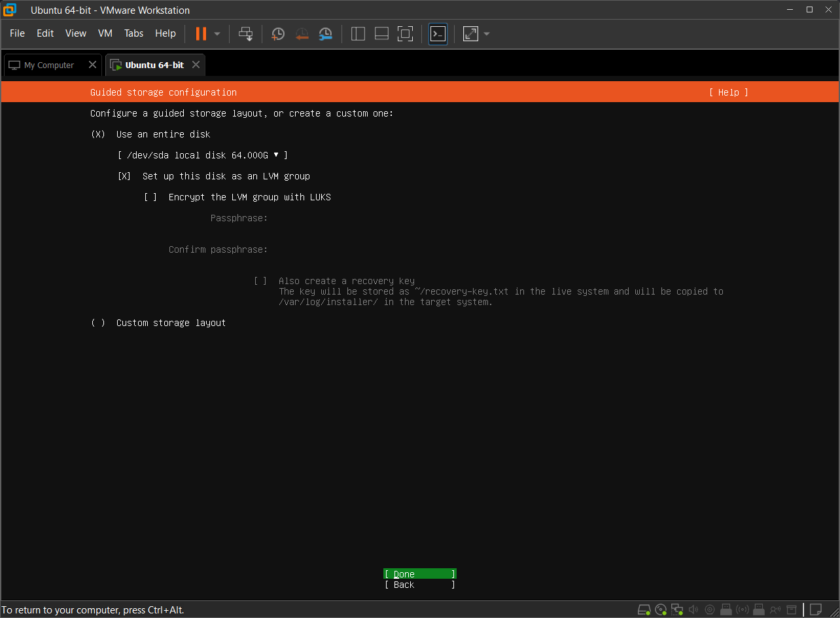Uncheck 'Set up this disk as an LVM group'
Screen dimensions: 840x618
[124, 176]
